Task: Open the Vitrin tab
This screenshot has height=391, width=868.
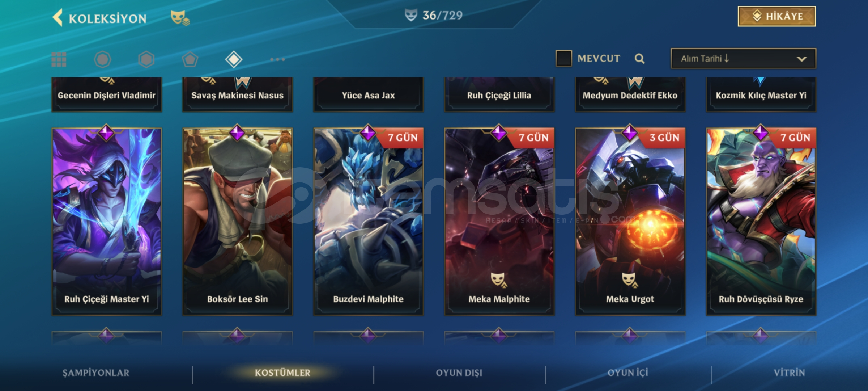Action: 790,373
